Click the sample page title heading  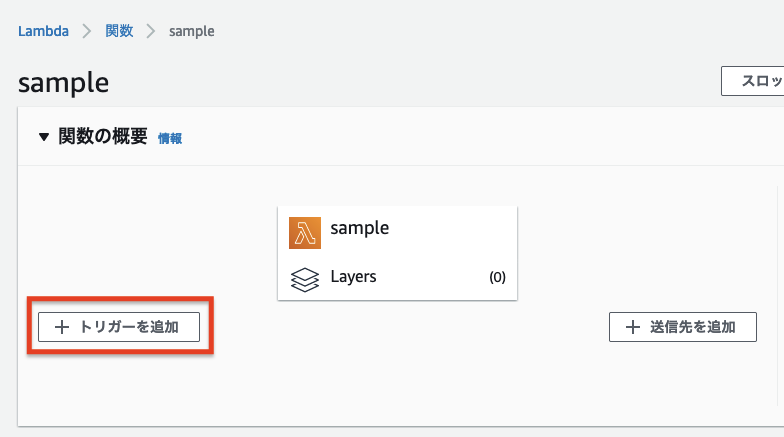[63, 82]
